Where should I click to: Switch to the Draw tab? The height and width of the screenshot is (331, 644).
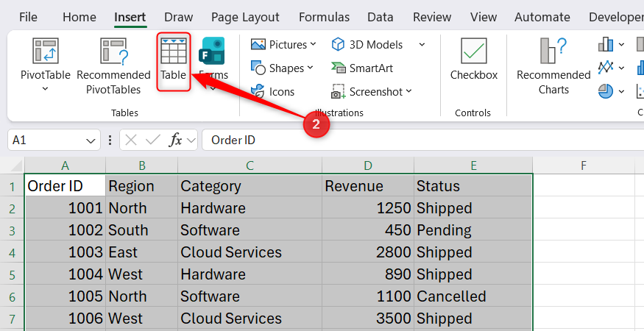(x=179, y=17)
